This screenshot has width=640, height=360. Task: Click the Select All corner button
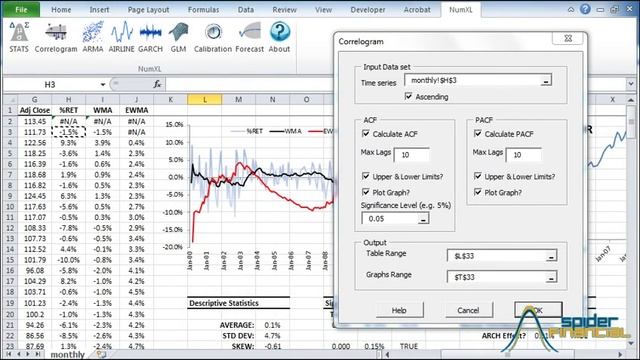[10, 99]
